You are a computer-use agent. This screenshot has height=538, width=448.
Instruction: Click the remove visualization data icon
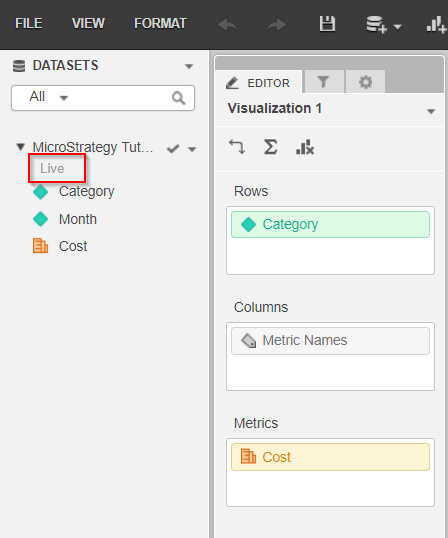click(x=305, y=147)
